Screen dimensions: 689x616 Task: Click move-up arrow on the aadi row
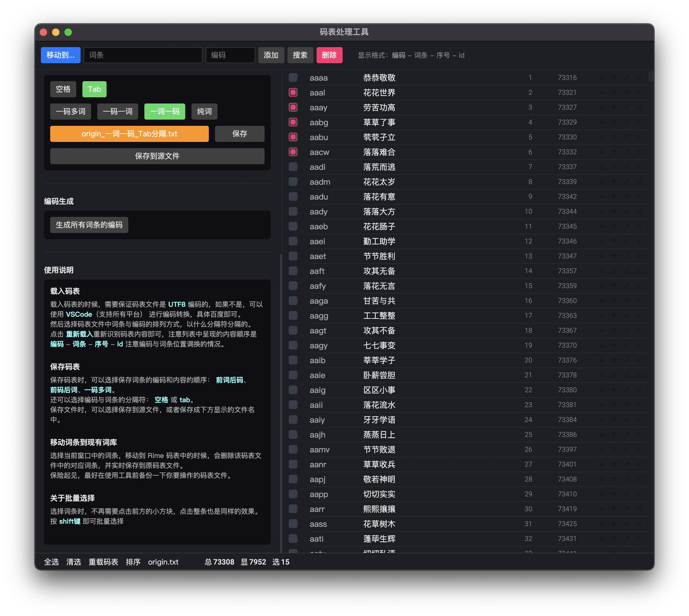click(x=601, y=167)
